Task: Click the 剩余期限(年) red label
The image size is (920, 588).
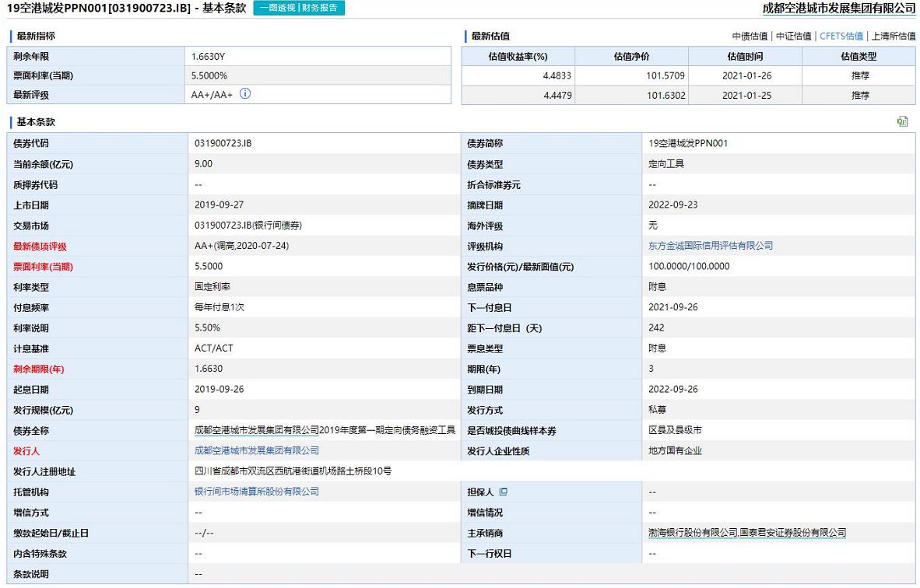Action: point(39,369)
